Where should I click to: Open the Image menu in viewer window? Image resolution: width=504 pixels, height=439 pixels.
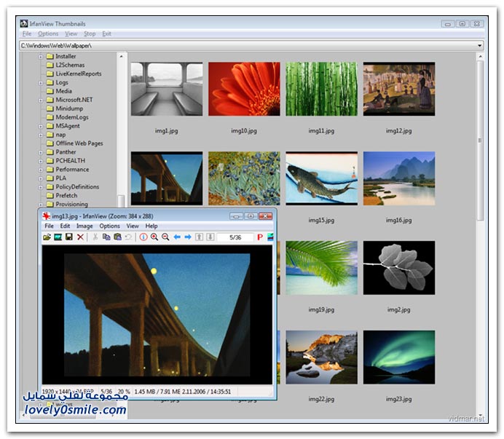coord(84,226)
